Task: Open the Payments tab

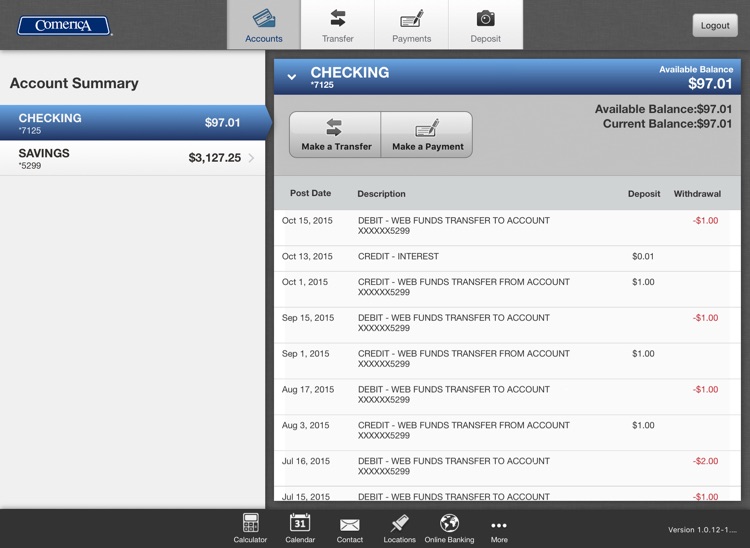Action: pyautogui.click(x=411, y=25)
